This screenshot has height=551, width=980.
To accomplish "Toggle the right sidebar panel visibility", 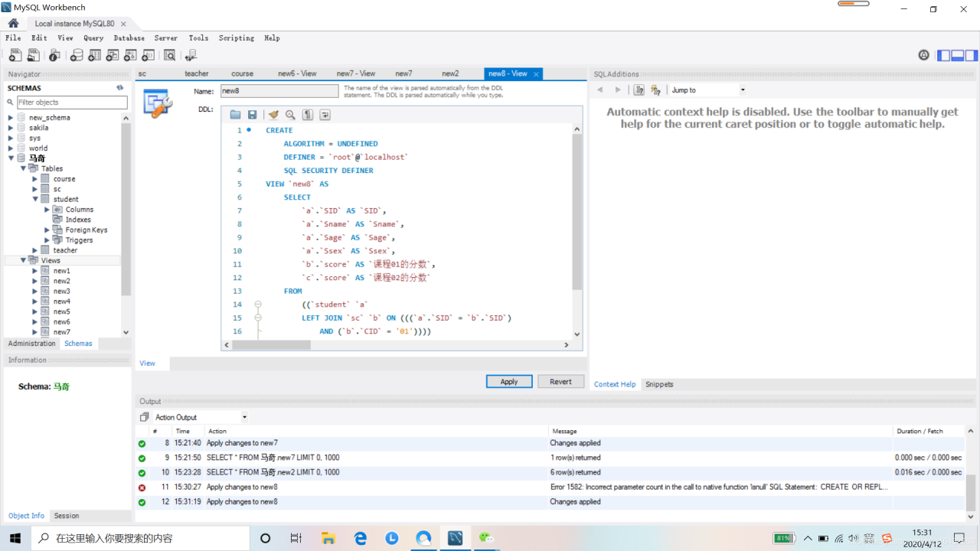I will 972,55.
